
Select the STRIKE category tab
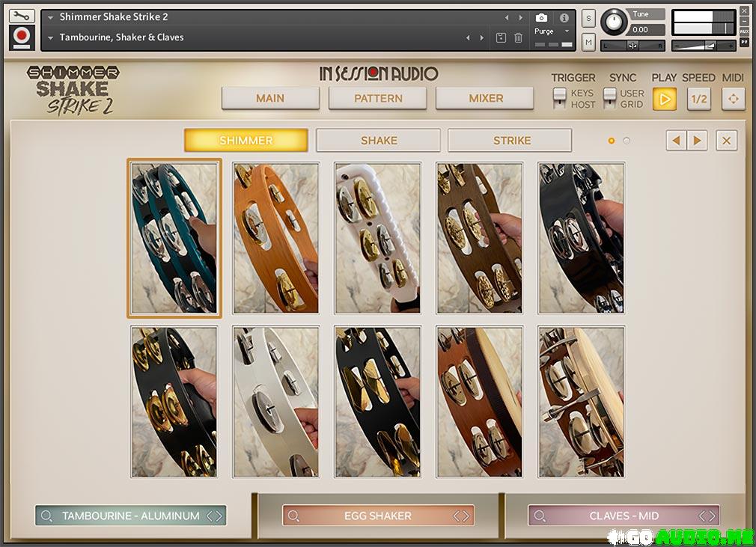[x=510, y=140]
